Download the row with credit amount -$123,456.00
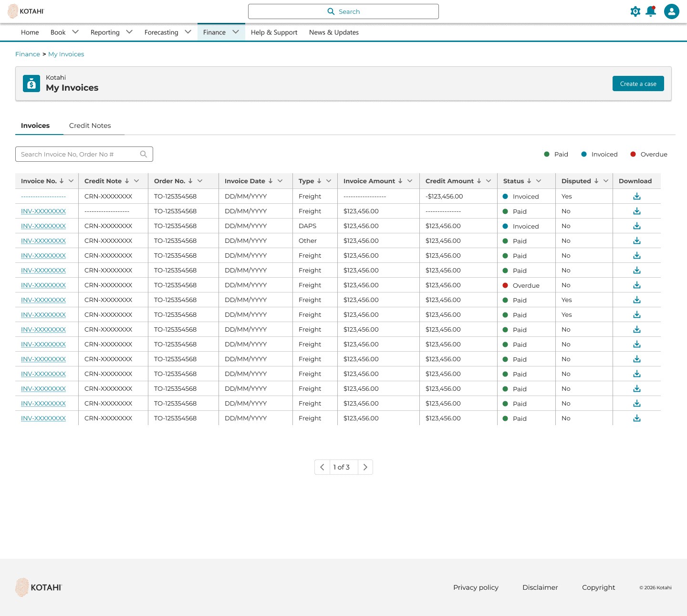687x616 pixels. coord(637,196)
